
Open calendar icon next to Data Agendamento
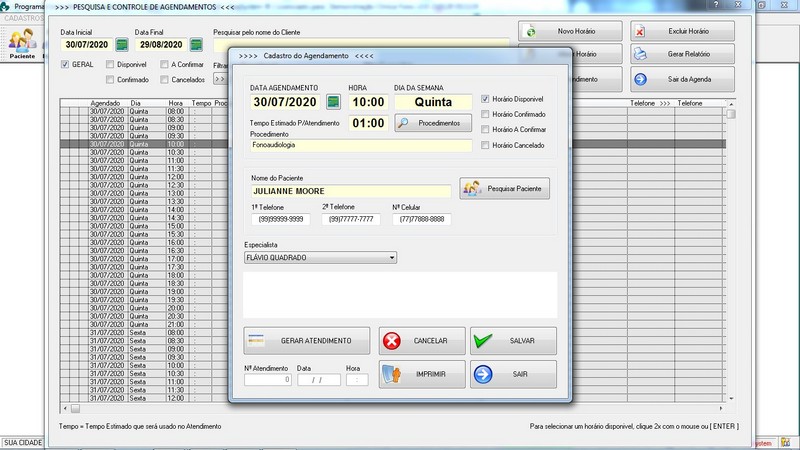point(333,102)
